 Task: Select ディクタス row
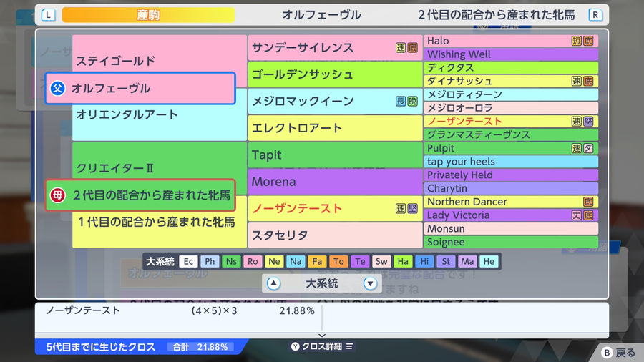pos(511,68)
